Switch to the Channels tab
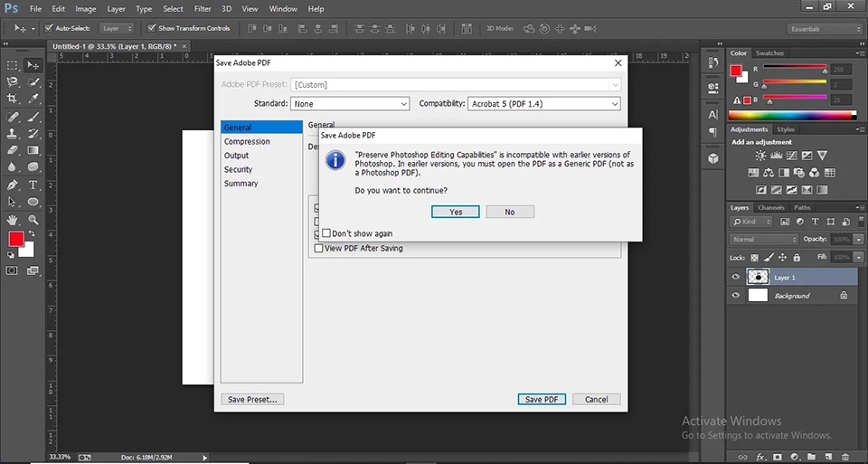Screen dimensions: 868x464 (771, 208)
